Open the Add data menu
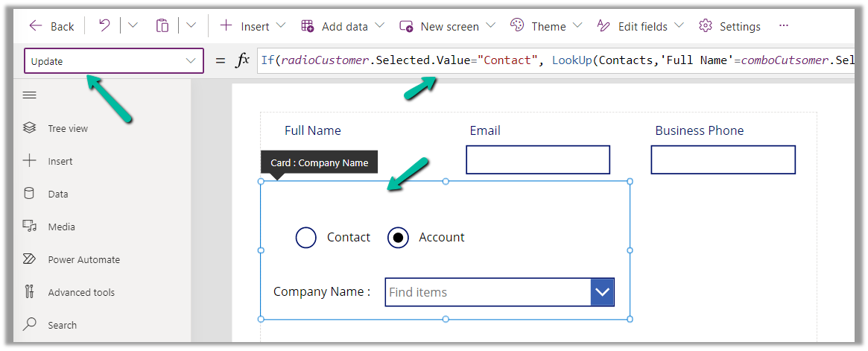 (343, 26)
